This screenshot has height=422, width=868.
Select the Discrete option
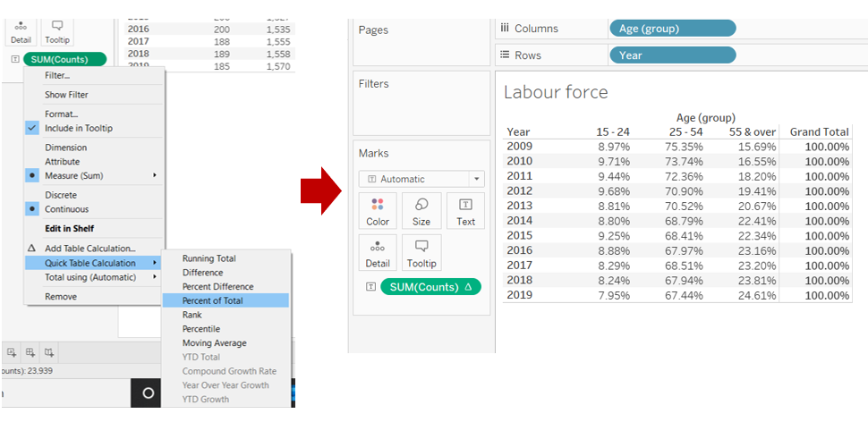coord(61,195)
